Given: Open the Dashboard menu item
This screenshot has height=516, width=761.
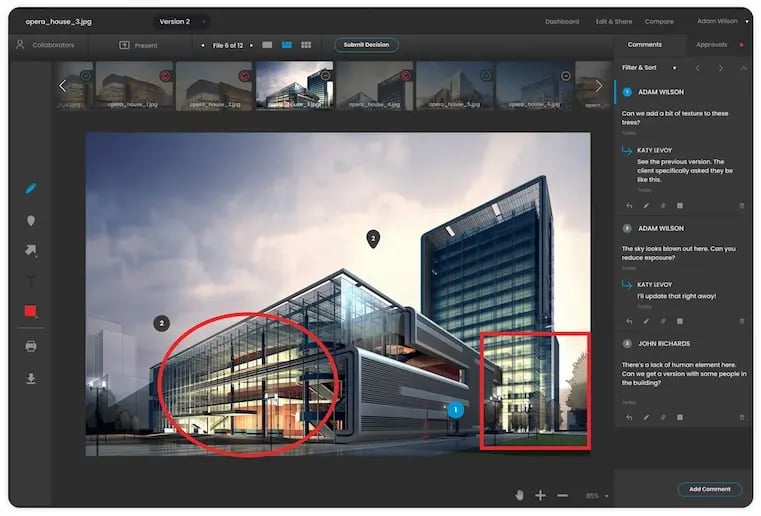Looking at the screenshot, I should [x=562, y=21].
